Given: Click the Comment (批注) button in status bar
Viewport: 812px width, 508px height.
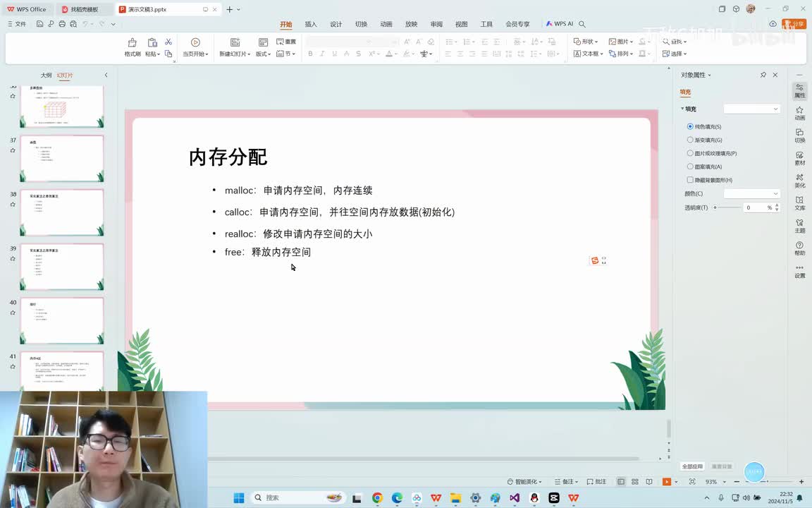Looking at the screenshot, I should (596, 482).
